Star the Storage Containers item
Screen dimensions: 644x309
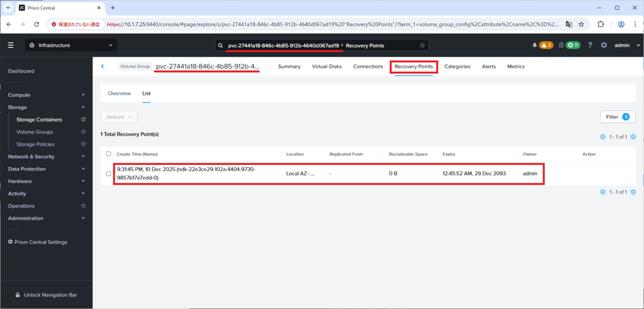(x=83, y=119)
